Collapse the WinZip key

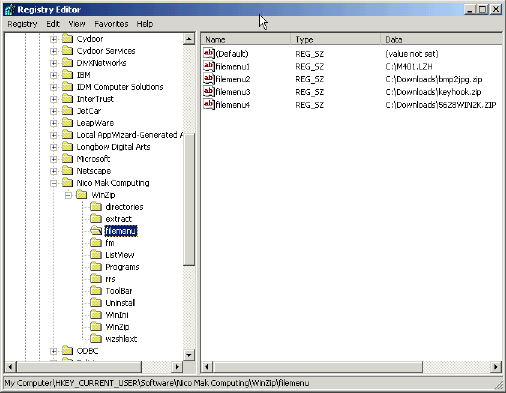click(x=68, y=195)
